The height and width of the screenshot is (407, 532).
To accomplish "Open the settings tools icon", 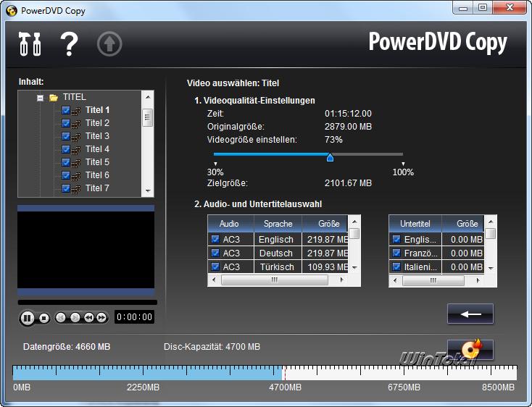I will [x=30, y=43].
